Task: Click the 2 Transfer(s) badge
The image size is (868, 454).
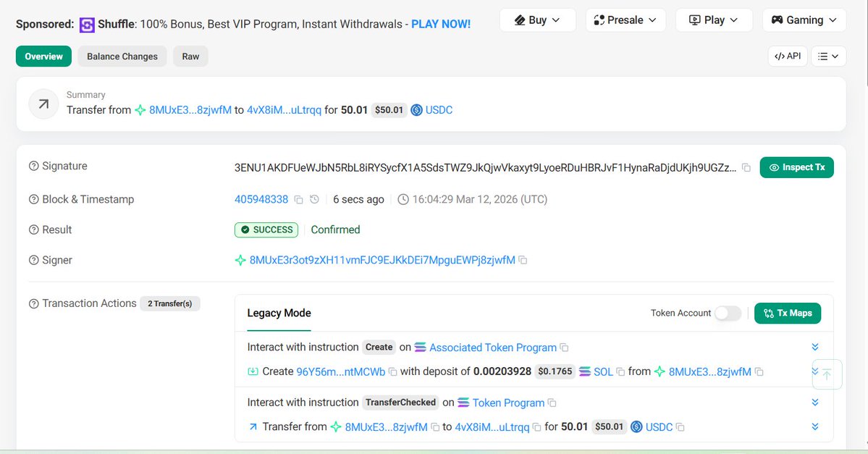Action: [x=170, y=303]
